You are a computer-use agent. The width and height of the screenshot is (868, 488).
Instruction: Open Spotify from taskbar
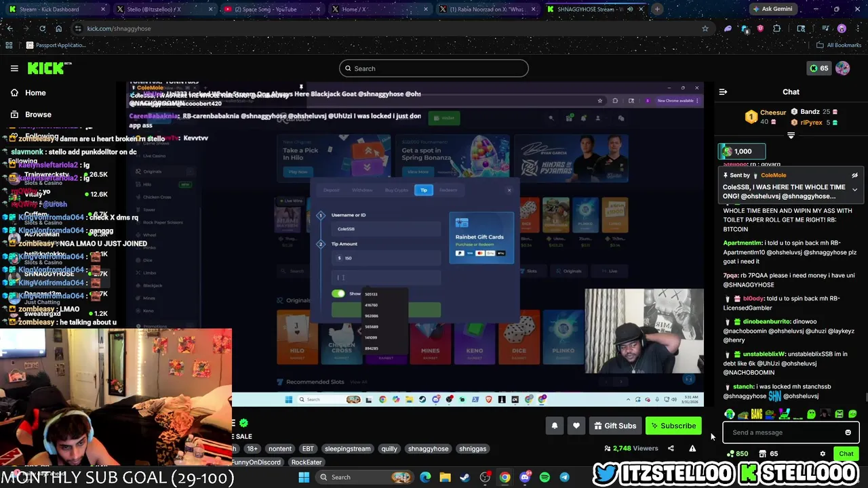pyautogui.click(x=545, y=477)
